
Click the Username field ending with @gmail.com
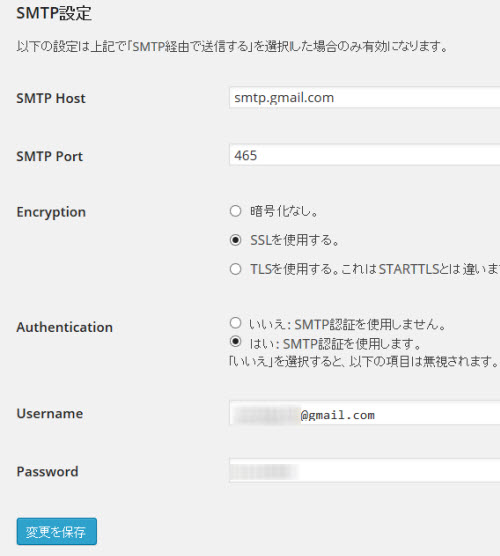pos(365,413)
